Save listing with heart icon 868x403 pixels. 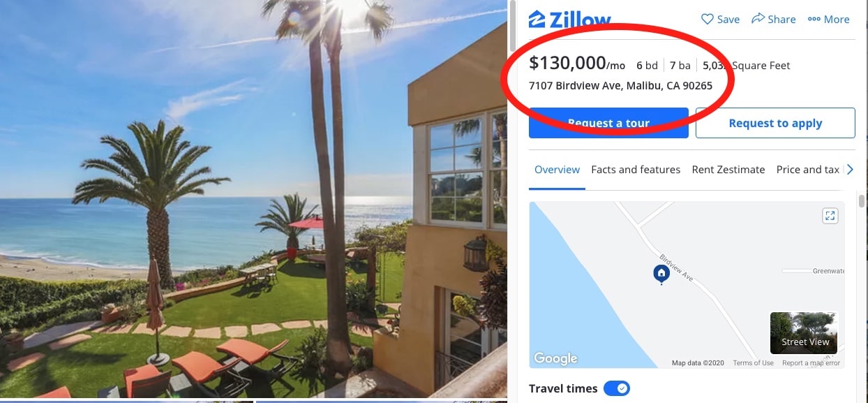(720, 19)
